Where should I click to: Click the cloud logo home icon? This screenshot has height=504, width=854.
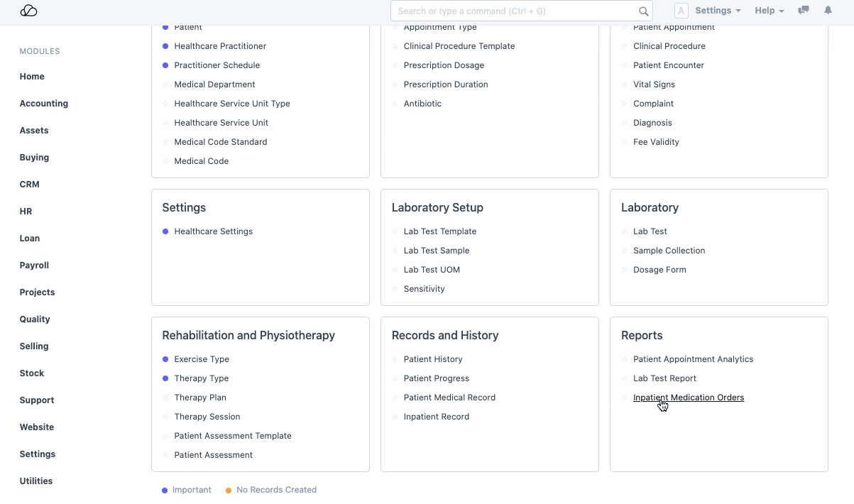28,11
